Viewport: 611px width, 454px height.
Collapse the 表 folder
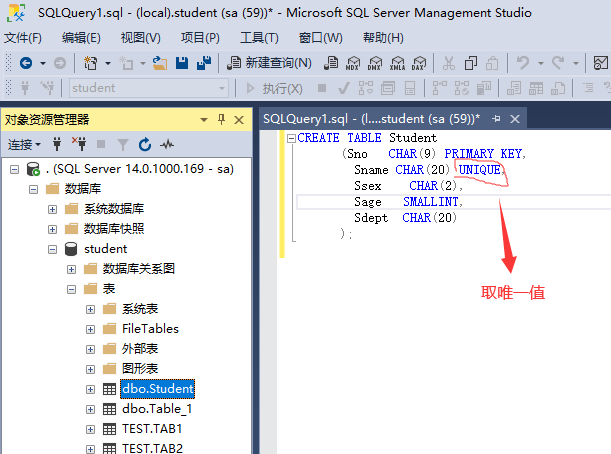pos(71,289)
